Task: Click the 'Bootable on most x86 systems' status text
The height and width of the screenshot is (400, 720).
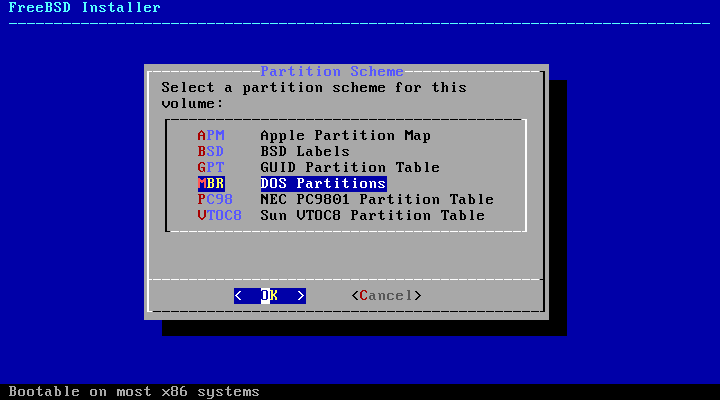Action: pyautogui.click(x=134, y=392)
